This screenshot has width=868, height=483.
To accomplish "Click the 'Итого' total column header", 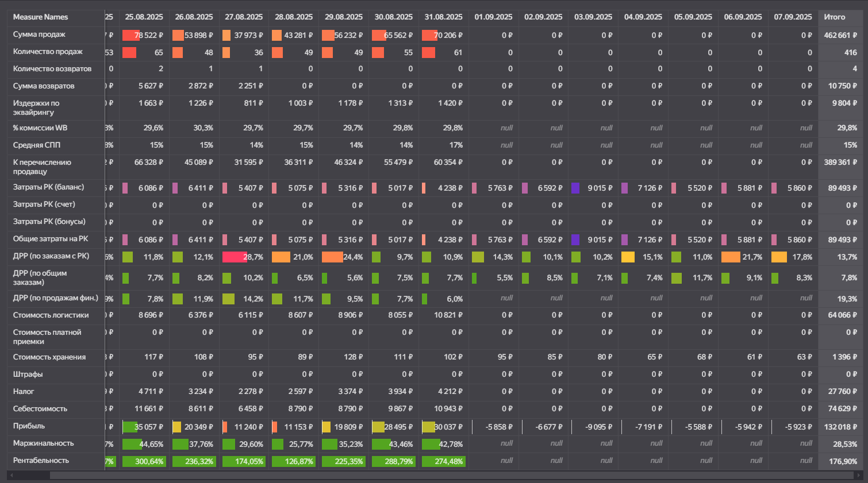I will pos(834,17).
